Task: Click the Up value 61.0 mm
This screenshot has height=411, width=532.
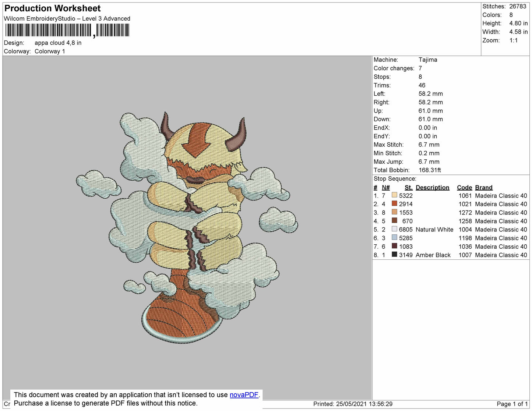Action: coord(431,110)
